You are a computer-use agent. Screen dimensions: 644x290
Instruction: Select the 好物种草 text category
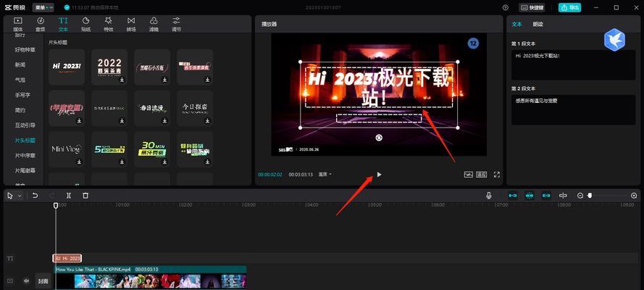pyautogui.click(x=25, y=50)
